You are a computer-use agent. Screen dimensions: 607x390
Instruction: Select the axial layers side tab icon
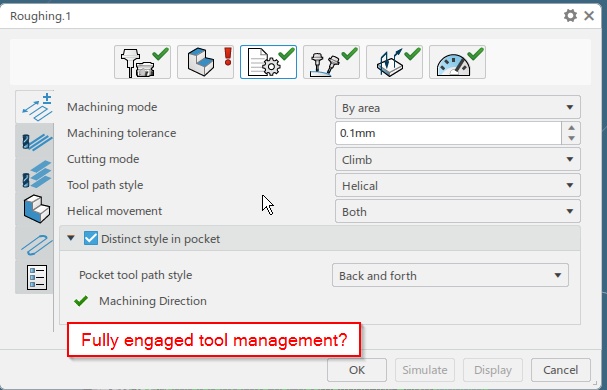(36, 175)
